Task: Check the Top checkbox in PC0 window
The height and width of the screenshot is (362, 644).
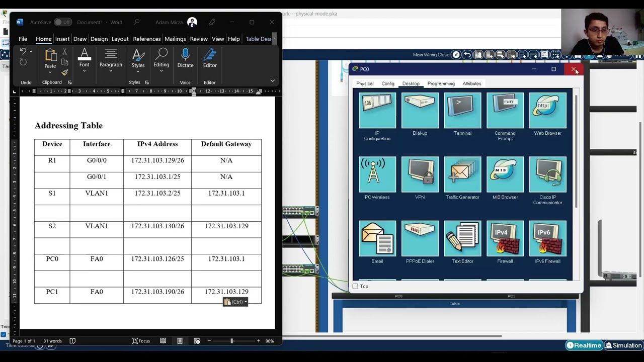Action: point(355,287)
